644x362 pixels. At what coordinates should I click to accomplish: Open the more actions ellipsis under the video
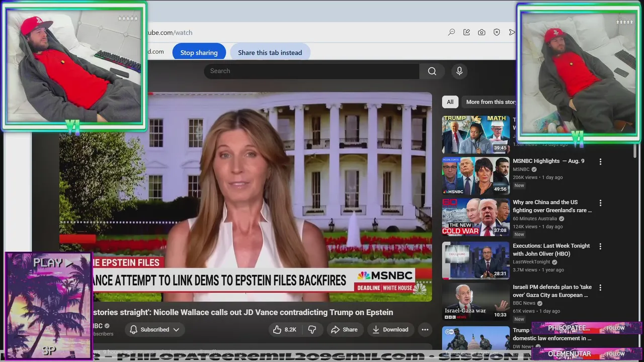pyautogui.click(x=425, y=329)
